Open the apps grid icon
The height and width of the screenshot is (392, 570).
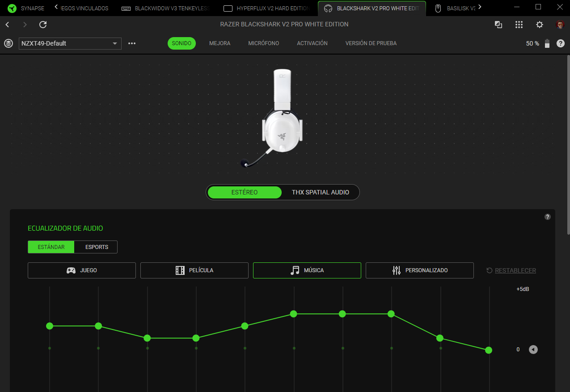519,25
